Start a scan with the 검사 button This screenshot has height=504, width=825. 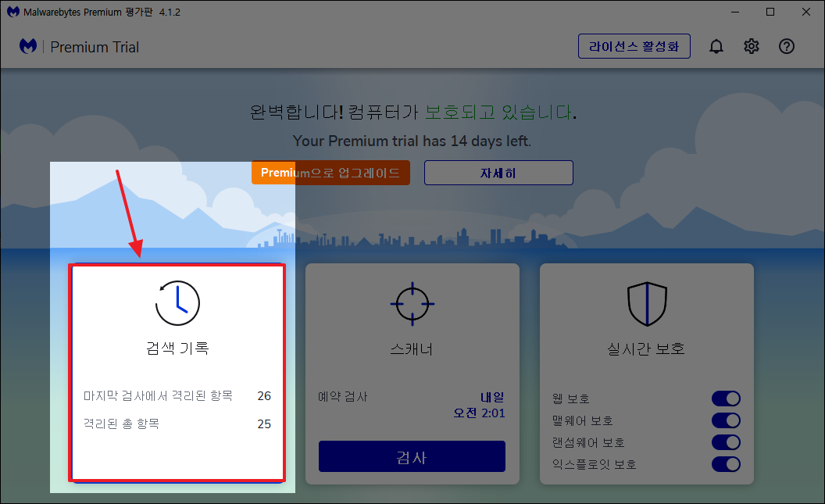412,456
